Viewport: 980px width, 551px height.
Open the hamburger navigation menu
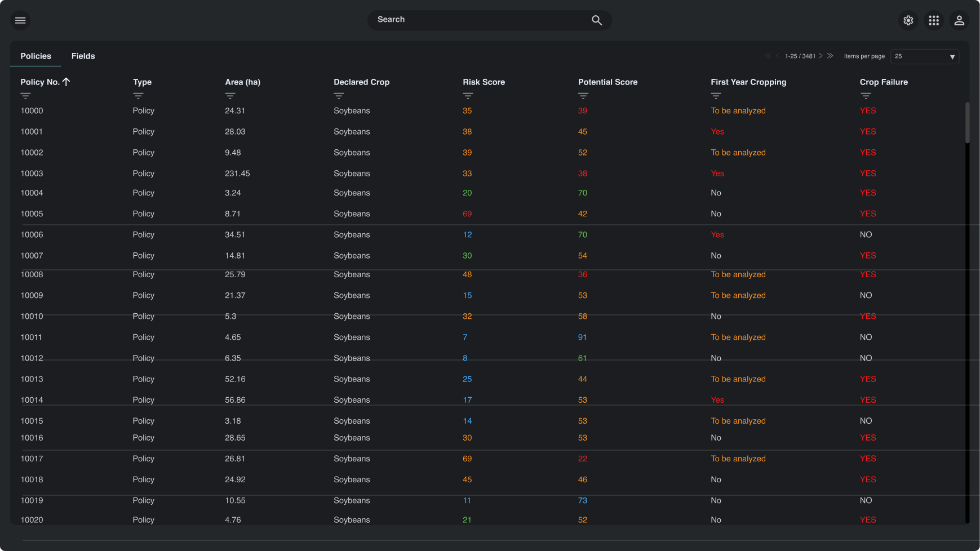pyautogui.click(x=20, y=20)
